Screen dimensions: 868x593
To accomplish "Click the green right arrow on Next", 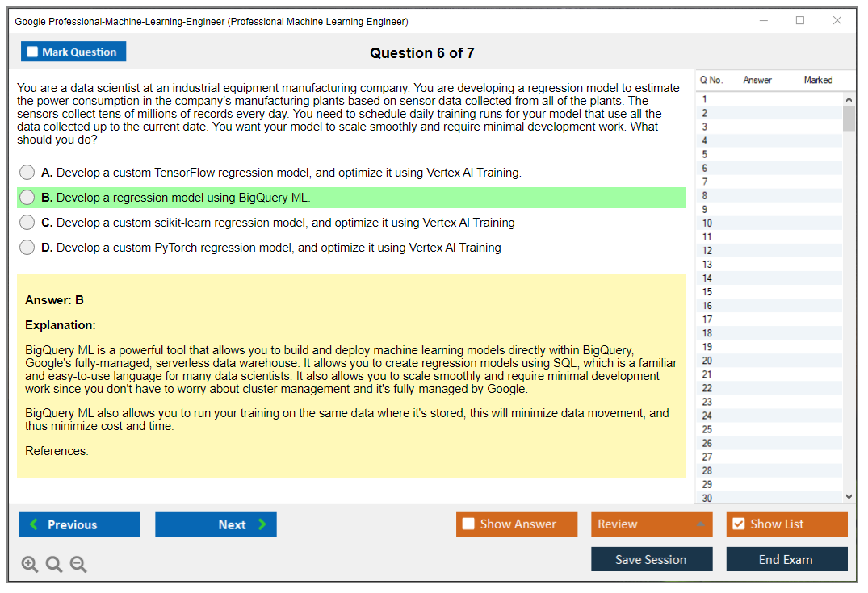I will coord(262,524).
